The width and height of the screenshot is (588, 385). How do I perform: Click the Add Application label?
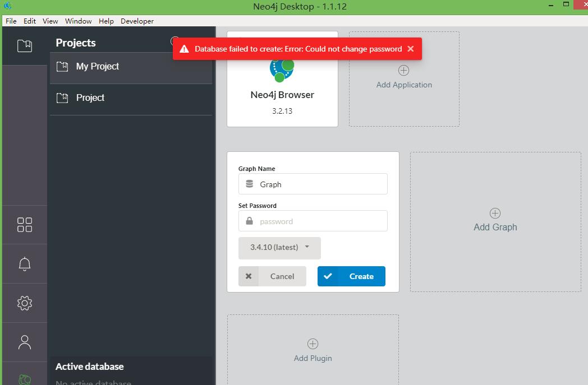click(404, 85)
